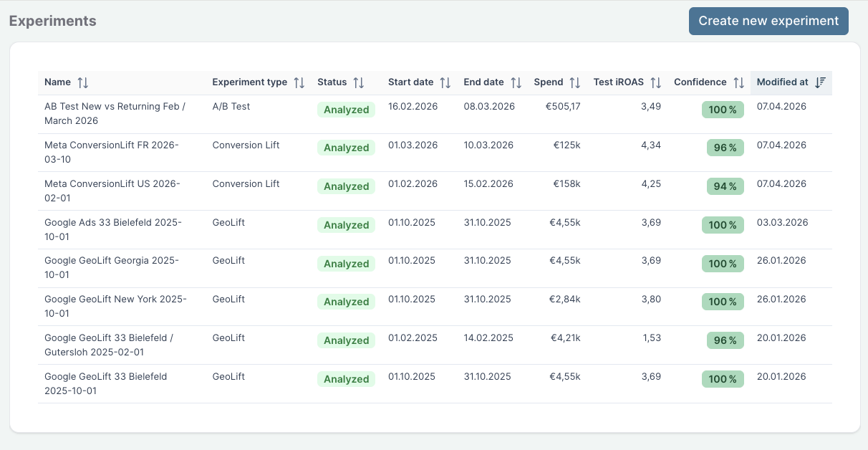Select the Analyzed status badge on the A/B Test row
868x450 pixels.
coord(346,109)
